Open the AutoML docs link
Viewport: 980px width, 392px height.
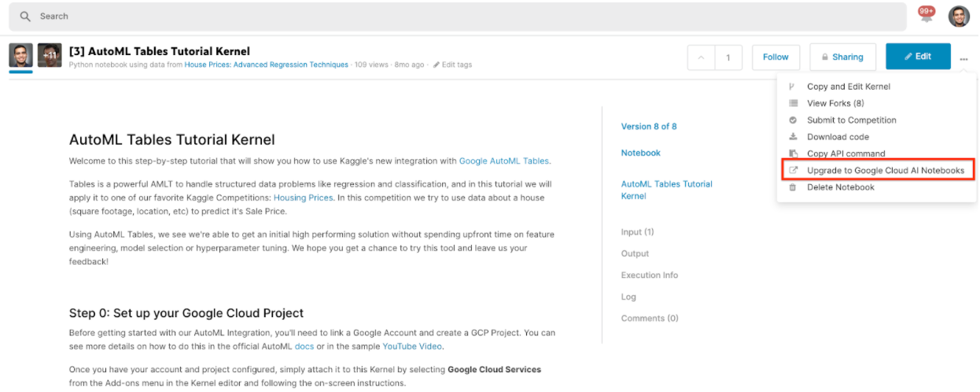(304, 346)
